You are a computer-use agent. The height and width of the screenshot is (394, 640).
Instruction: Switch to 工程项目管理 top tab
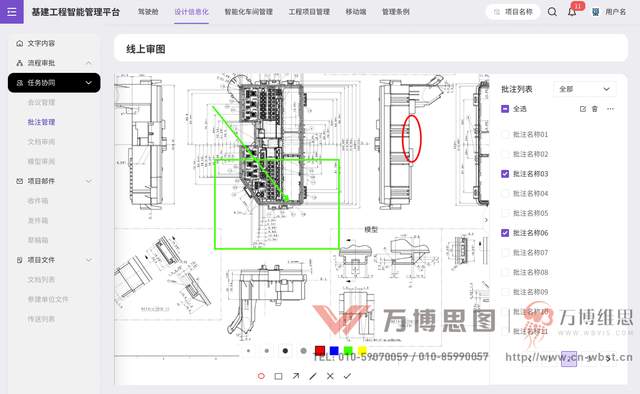[x=309, y=12]
